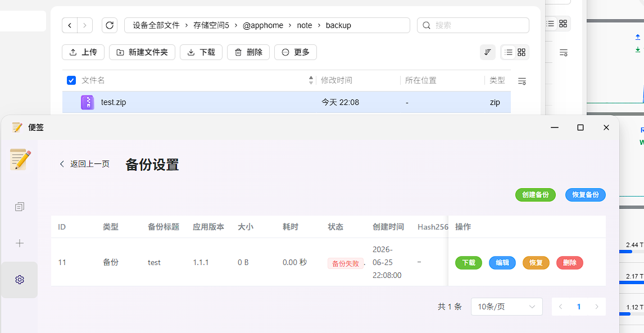
Task: Open the settings gear in the note sidebar
Action: pyautogui.click(x=19, y=280)
